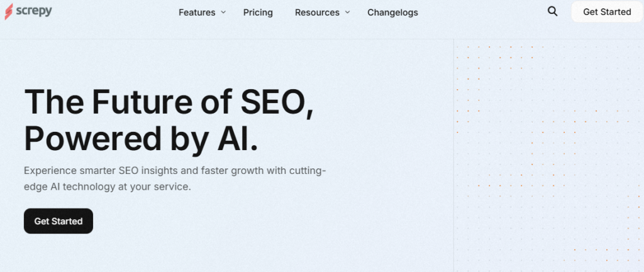Click the black Get Started hero button
644x272 pixels.
click(58, 221)
